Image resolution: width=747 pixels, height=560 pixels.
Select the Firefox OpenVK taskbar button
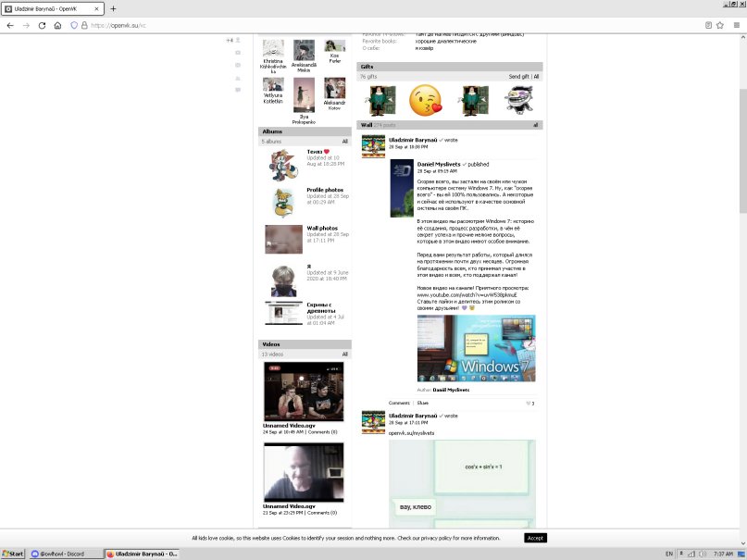coord(142,554)
